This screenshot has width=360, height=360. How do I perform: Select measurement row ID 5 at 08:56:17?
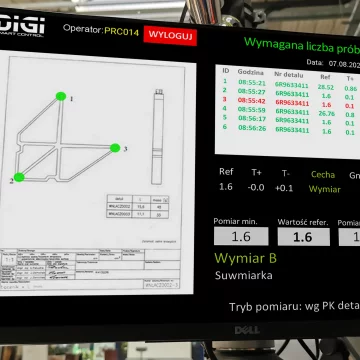pos(290,120)
